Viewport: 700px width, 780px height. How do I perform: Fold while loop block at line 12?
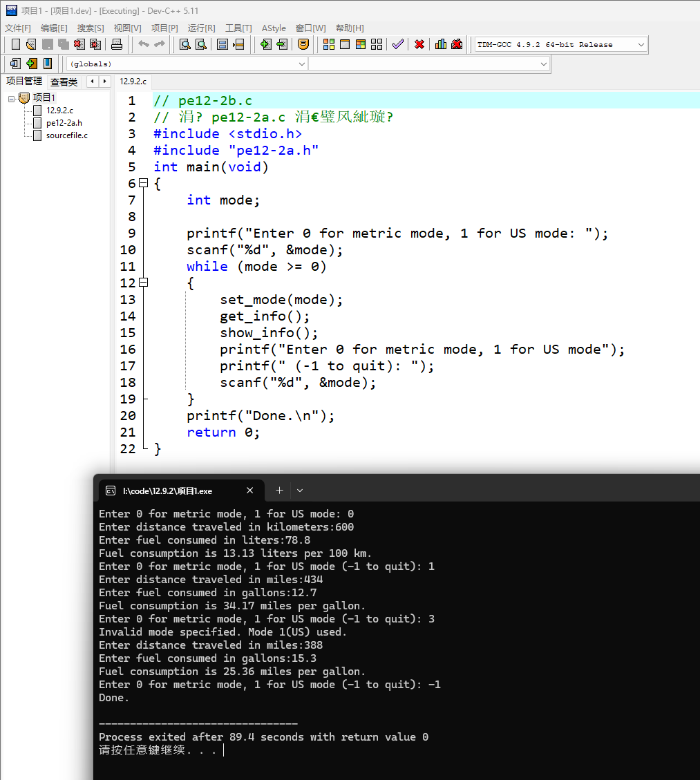click(x=143, y=283)
